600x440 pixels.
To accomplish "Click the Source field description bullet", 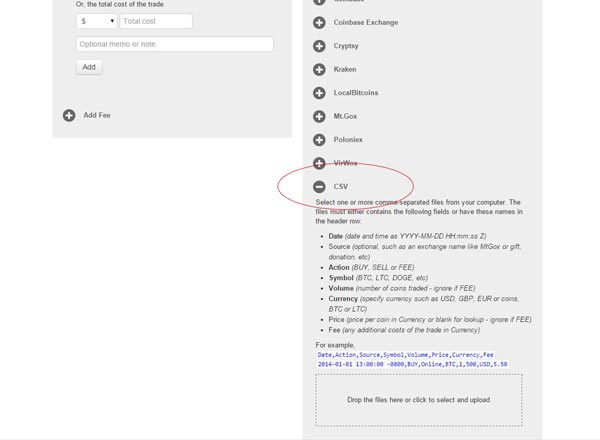I will point(425,252).
